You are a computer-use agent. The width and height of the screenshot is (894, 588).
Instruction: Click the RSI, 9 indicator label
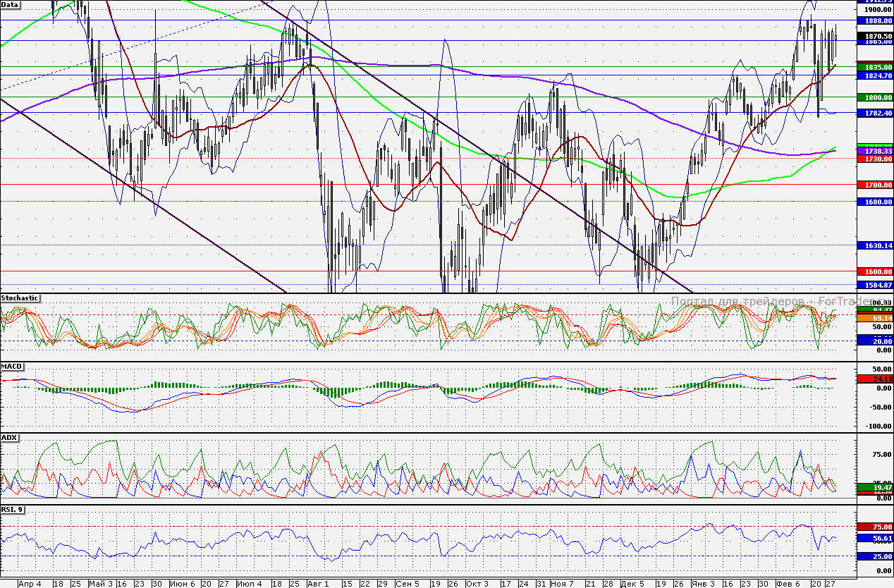point(13,509)
